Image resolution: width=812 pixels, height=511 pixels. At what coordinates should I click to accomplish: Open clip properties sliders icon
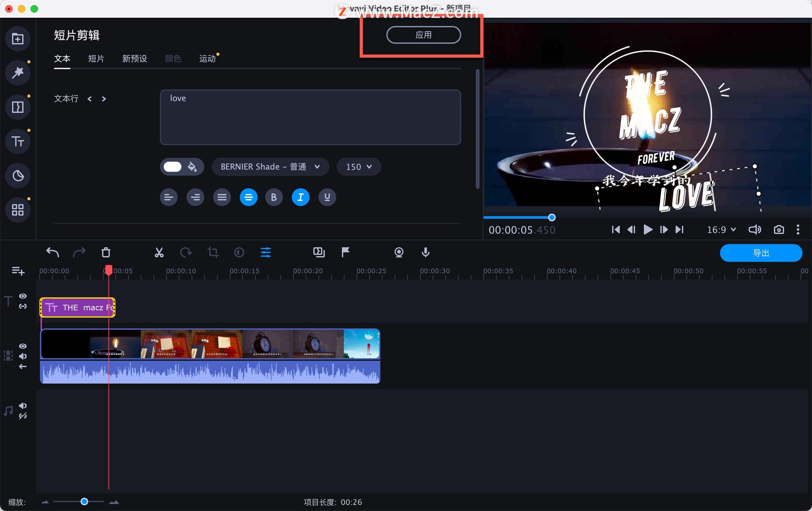pyautogui.click(x=266, y=253)
